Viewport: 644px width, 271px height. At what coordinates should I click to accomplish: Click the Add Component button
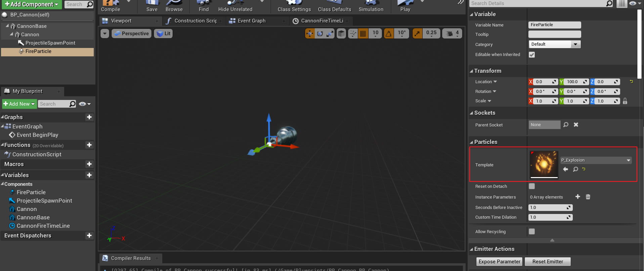coord(32,4)
